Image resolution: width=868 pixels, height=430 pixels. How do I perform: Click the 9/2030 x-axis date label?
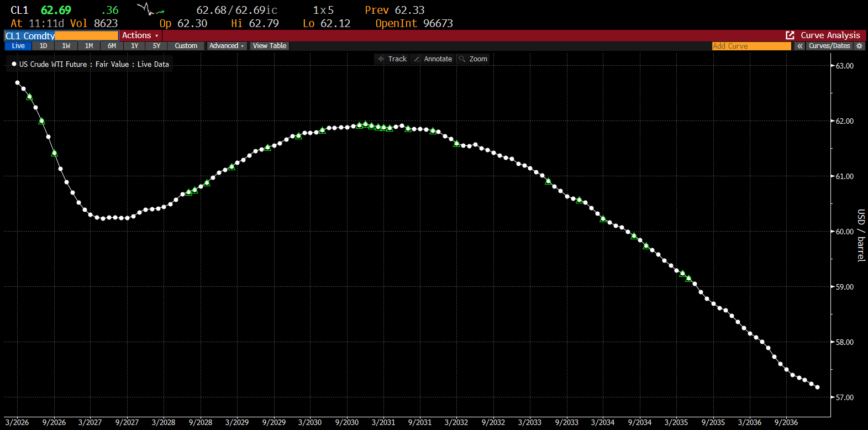coord(347,422)
